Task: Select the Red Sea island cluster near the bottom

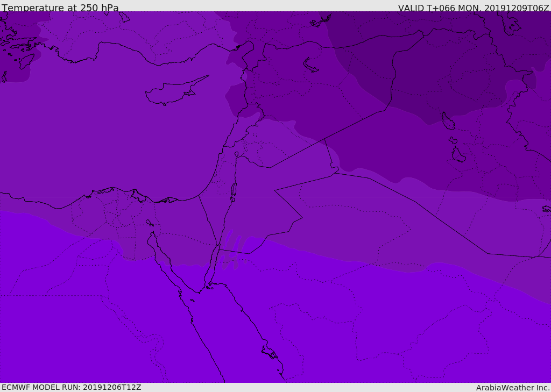Action: 270,352
